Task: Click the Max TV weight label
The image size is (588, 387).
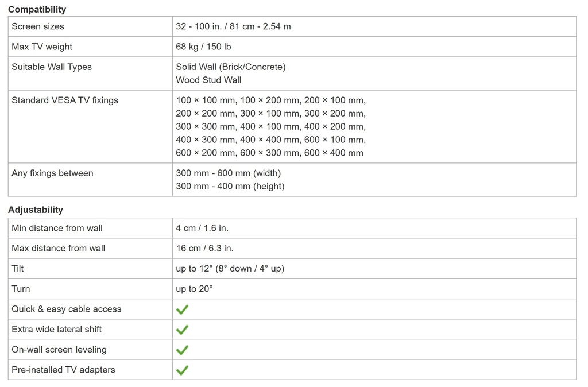Action: [42, 47]
